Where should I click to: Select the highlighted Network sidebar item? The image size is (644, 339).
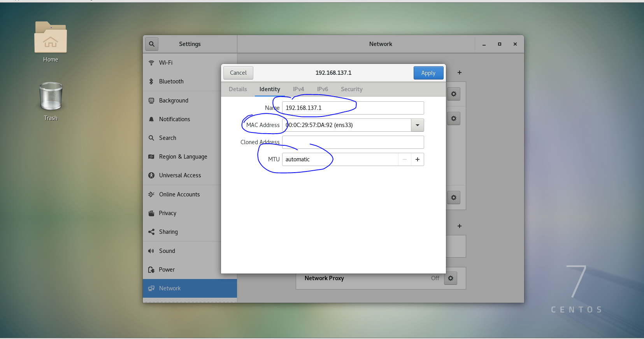(x=190, y=288)
